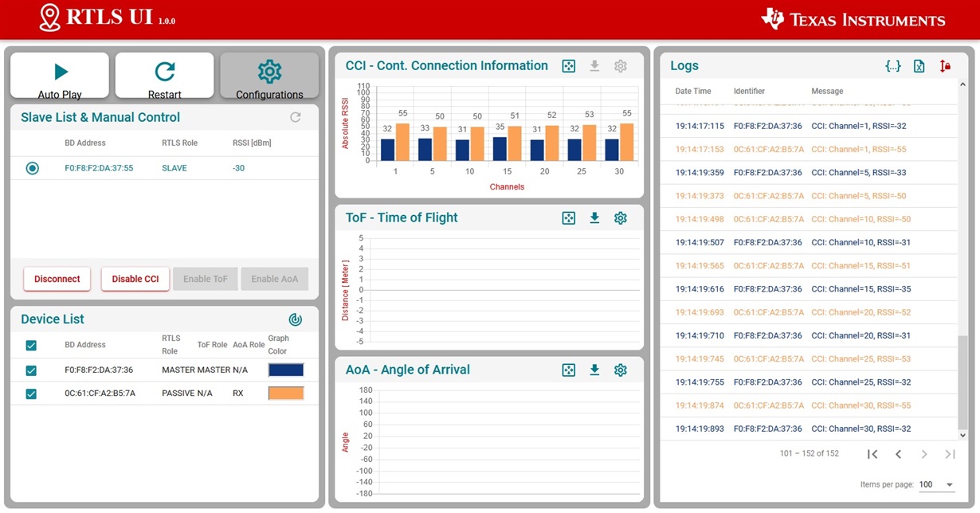Click the blue bar for channel 15

tap(500, 149)
